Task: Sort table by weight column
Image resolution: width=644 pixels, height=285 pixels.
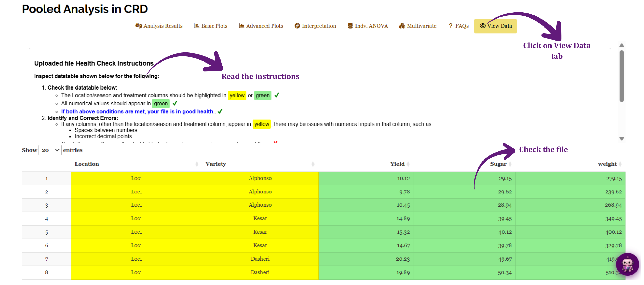Action: (570, 164)
